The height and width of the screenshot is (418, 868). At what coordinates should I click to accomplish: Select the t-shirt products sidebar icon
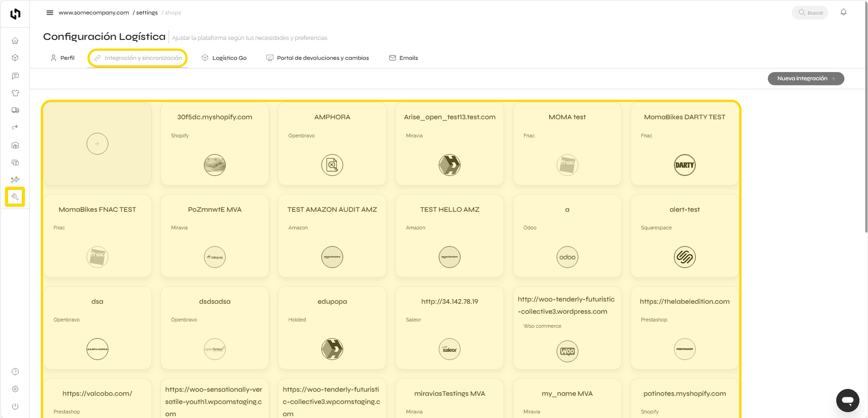[x=15, y=93]
